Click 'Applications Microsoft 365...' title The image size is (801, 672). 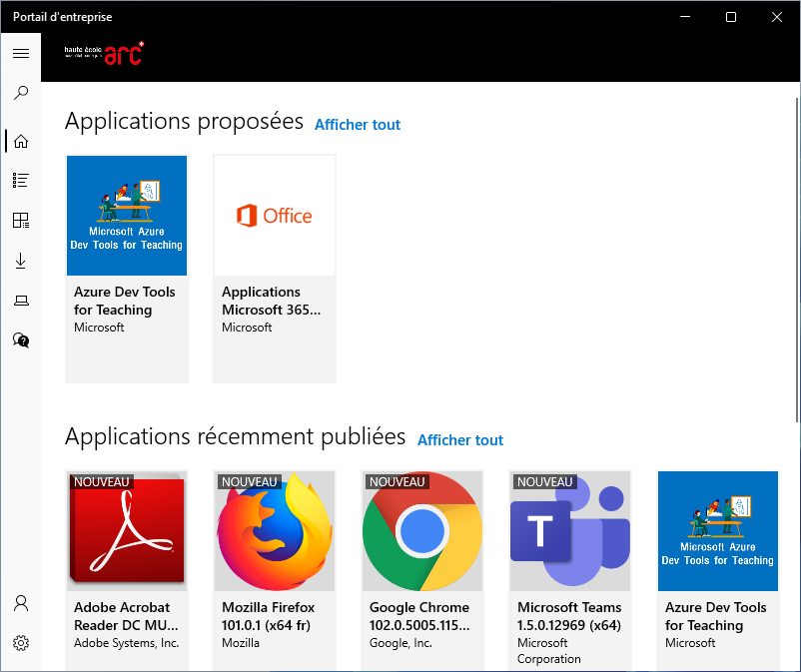(271, 301)
